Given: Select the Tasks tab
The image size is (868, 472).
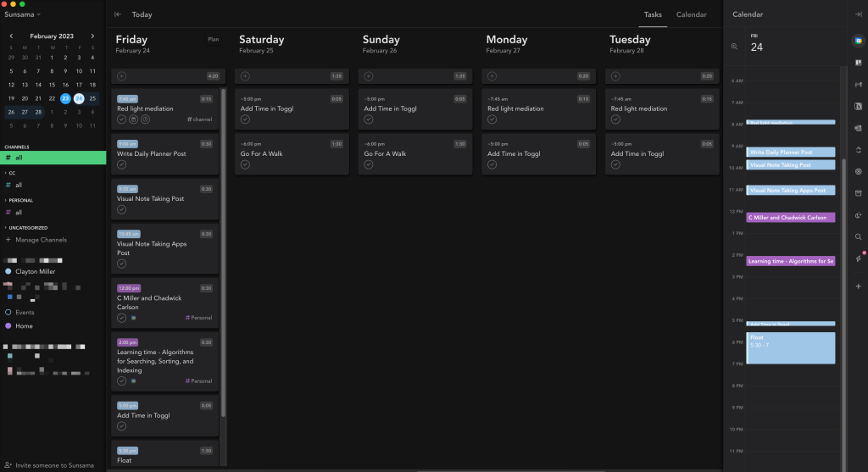Looking at the screenshot, I should (x=653, y=14).
